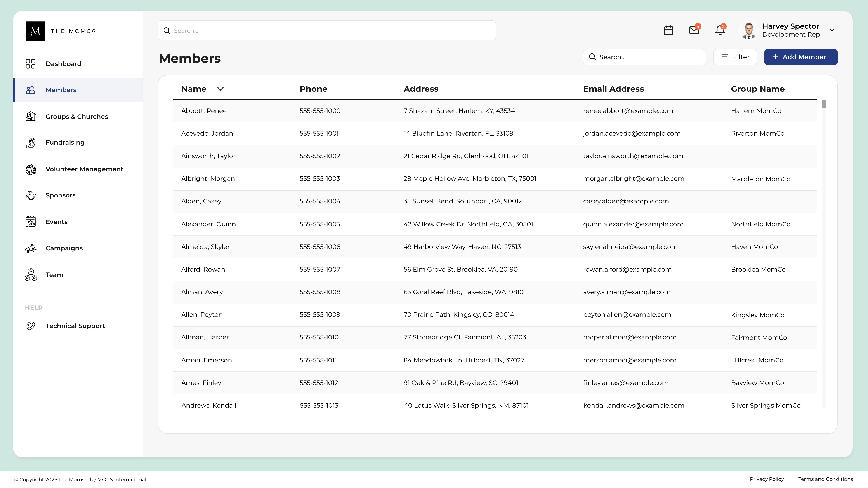868x488 pixels.
Task: Open the notifications bell icon
Action: click(720, 30)
